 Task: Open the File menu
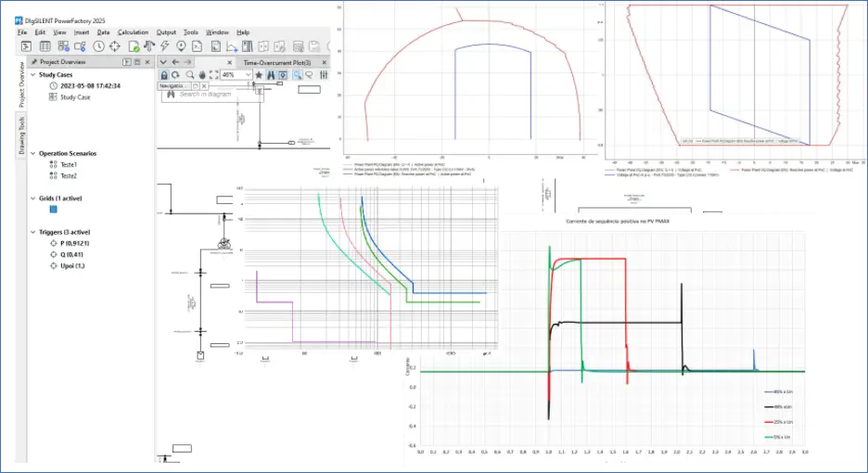coord(22,32)
